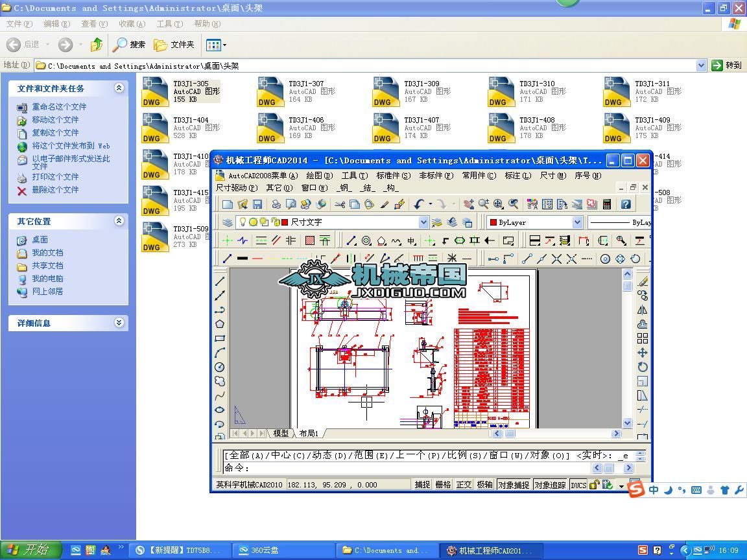Expand 详细信息 panel in Explorer
Image resolution: width=747 pixels, height=560 pixels.
[119, 323]
